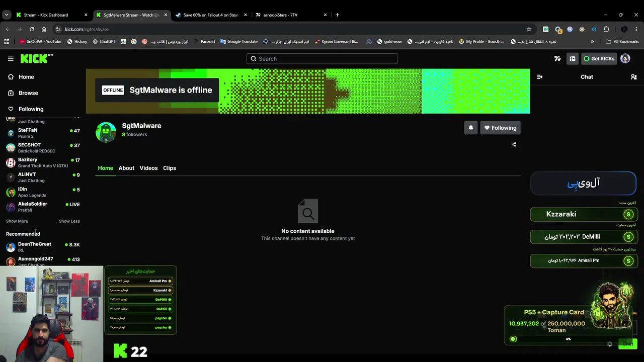This screenshot has width=644, height=362.
Task: Click the SgtMalware channel avatar
Action: 106,132
